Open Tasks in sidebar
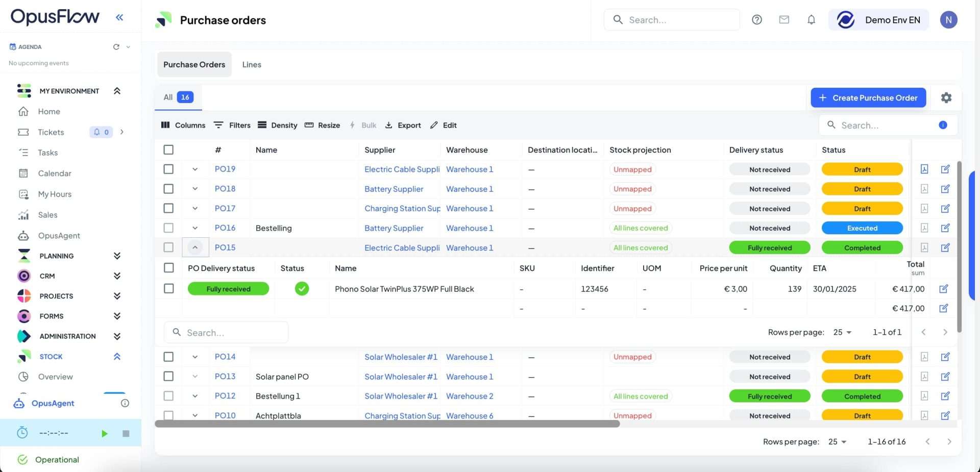Viewport: 980px width, 472px height. (47, 153)
